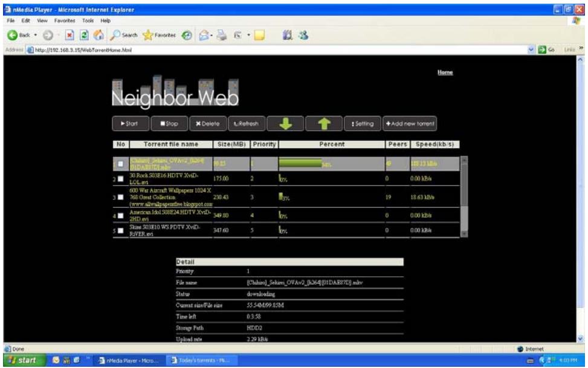
Task: Open the File menu
Action: coord(10,21)
